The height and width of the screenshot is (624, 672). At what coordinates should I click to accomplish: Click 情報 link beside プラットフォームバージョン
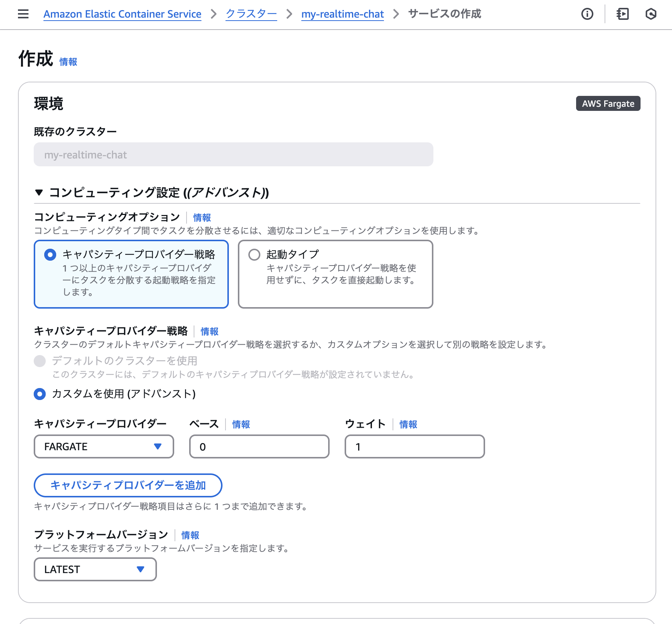(190, 535)
